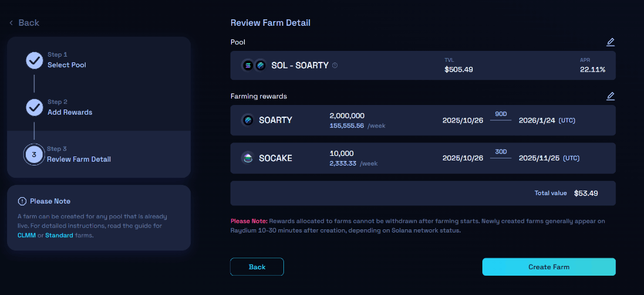Select Step 3 Review Farm Detail
Image resolution: width=644 pixels, height=295 pixels.
[79, 159]
